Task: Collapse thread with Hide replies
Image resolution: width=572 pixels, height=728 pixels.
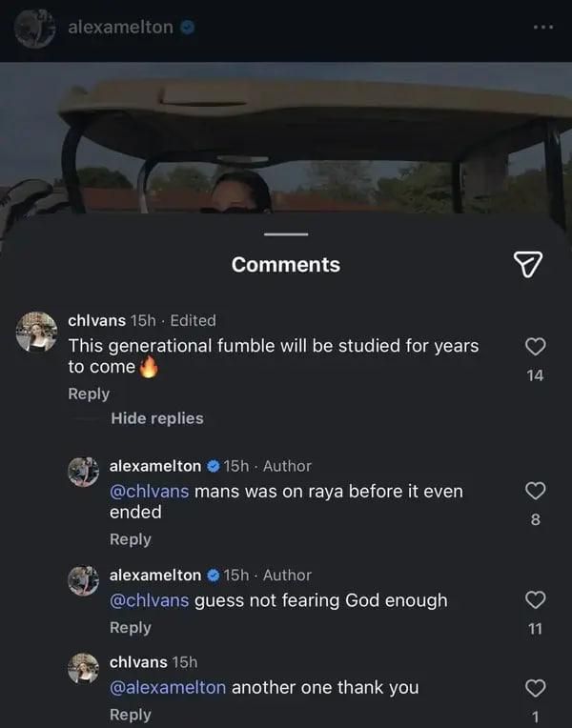Action: click(156, 418)
